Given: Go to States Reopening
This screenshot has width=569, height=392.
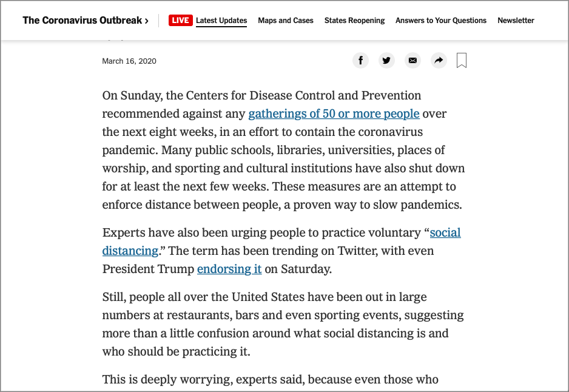Looking at the screenshot, I should pos(354,21).
